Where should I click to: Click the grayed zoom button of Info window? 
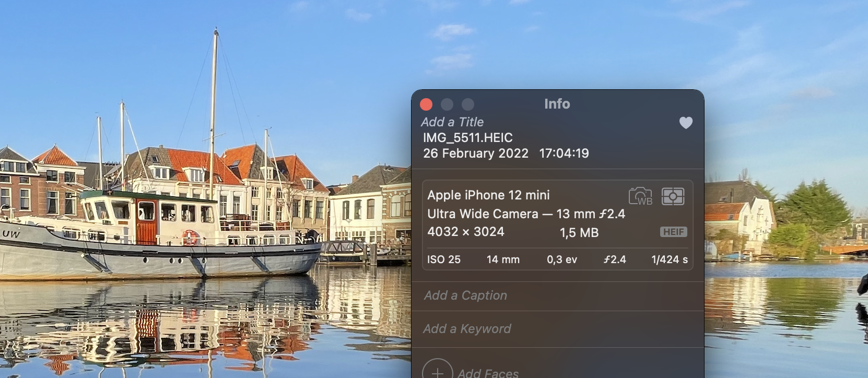point(468,104)
